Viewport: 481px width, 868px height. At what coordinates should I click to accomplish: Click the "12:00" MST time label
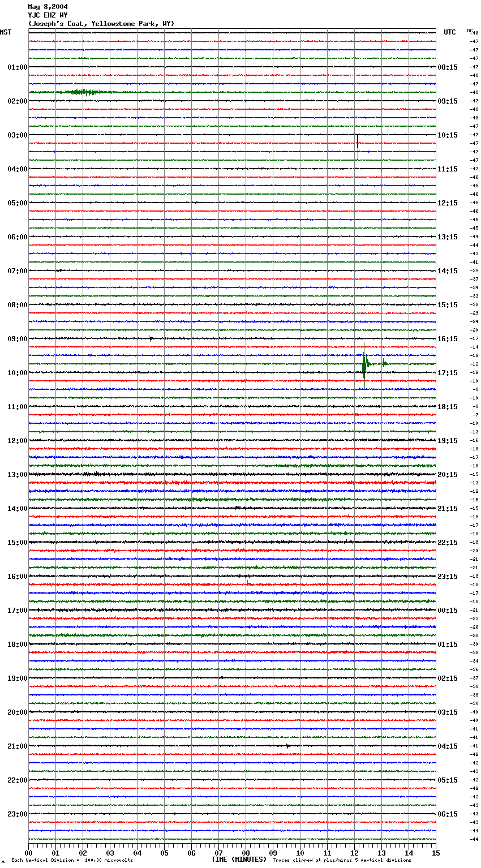18,441
